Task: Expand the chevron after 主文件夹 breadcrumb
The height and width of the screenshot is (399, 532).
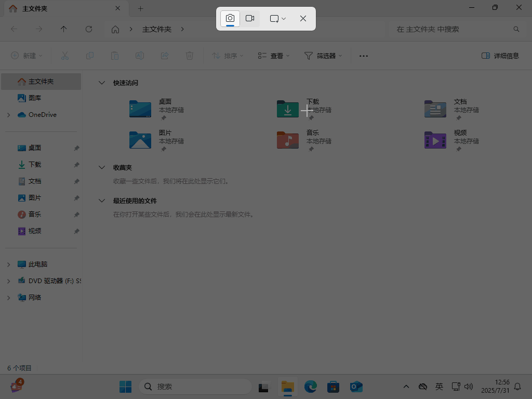Action: tap(182, 29)
